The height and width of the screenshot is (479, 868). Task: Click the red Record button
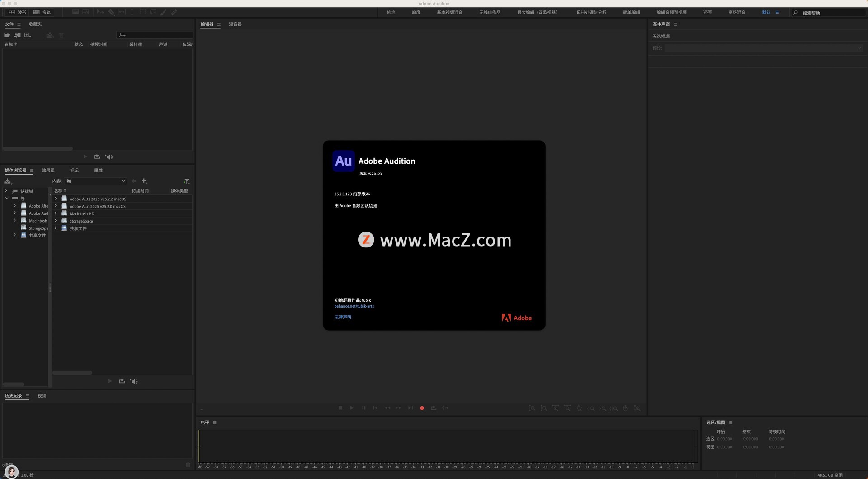(422, 408)
